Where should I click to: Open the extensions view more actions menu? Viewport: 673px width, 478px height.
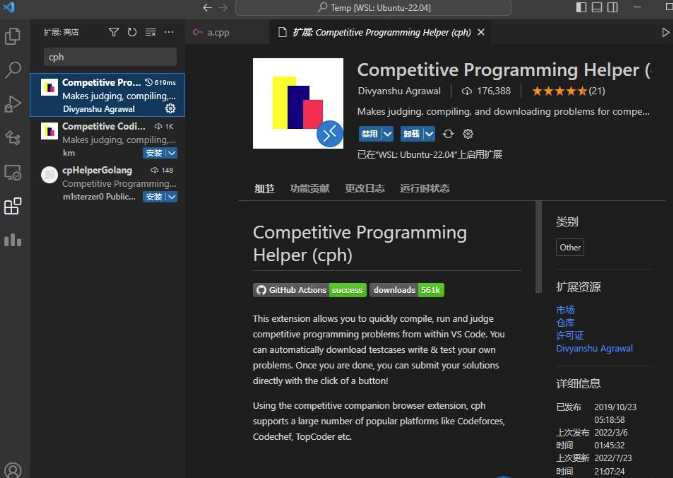point(169,32)
